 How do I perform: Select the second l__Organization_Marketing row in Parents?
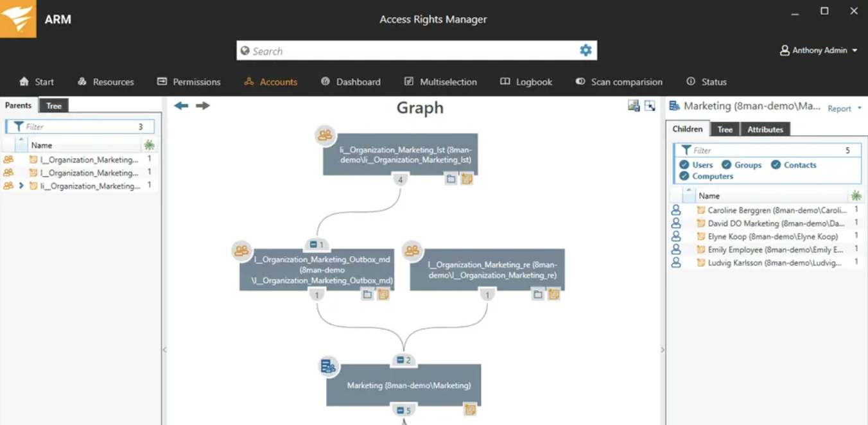[x=80, y=172]
